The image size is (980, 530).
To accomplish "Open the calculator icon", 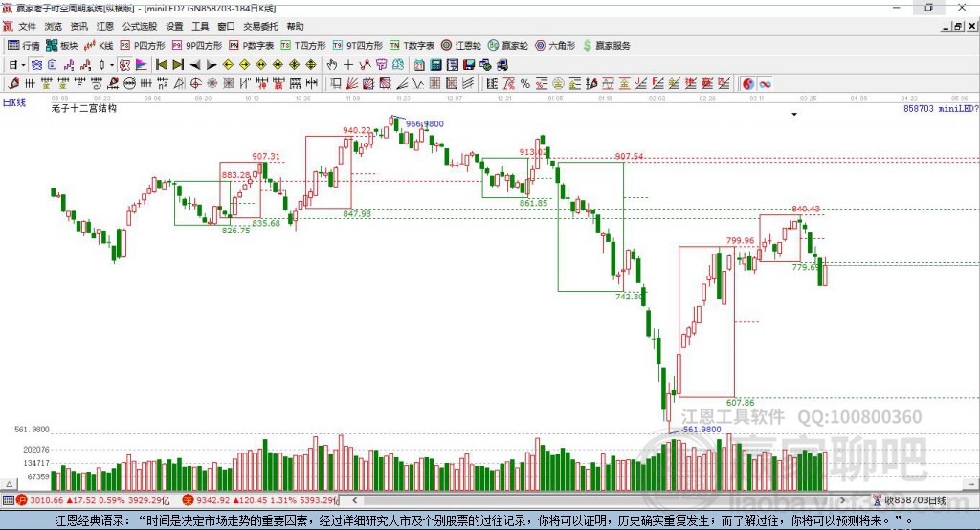I will pos(436,65).
